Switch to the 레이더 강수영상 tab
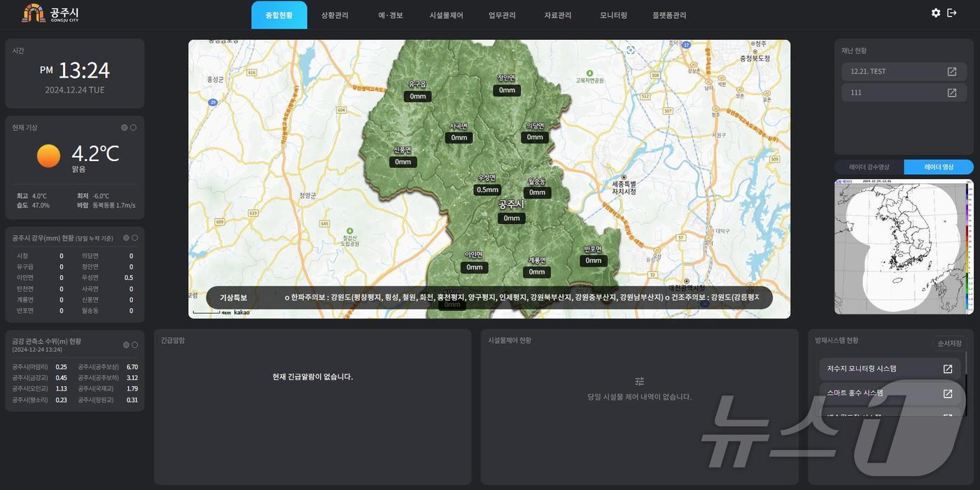980x490 pixels. 869,167
